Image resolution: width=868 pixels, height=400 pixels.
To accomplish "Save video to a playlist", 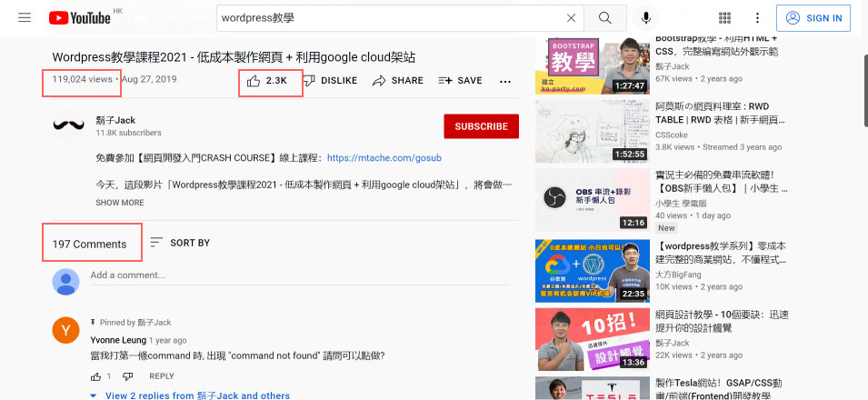I will (460, 81).
